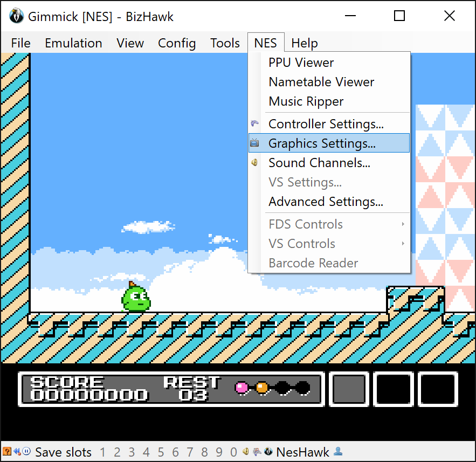Expand the FDS Controls submenu

[x=329, y=224]
